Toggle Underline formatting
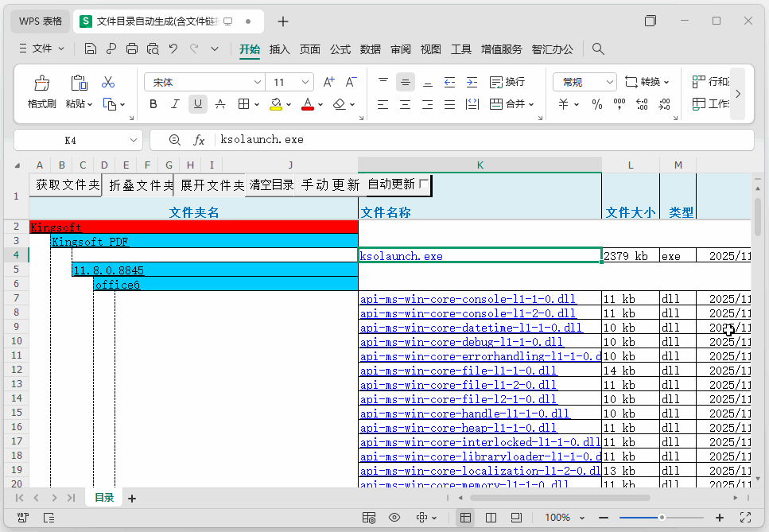The image size is (769, 532). pyautogui.click(x=198, y=104)
